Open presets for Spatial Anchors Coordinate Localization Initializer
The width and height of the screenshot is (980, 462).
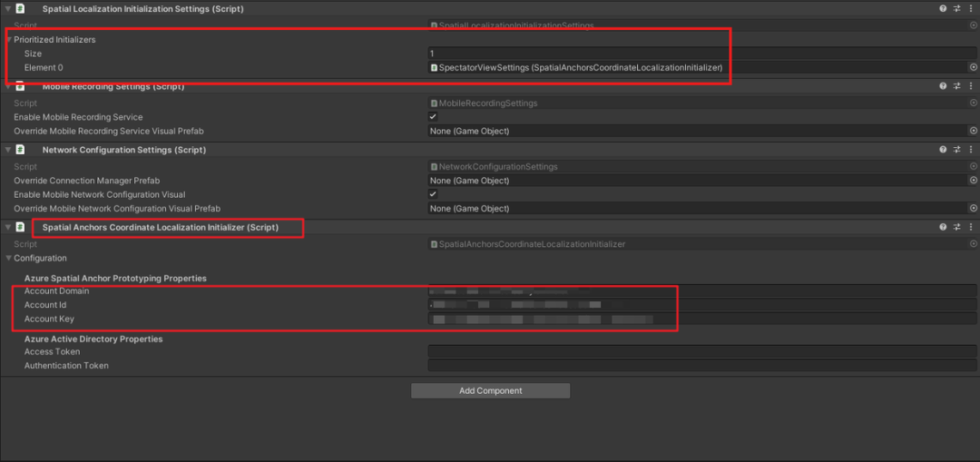point(957,228)
